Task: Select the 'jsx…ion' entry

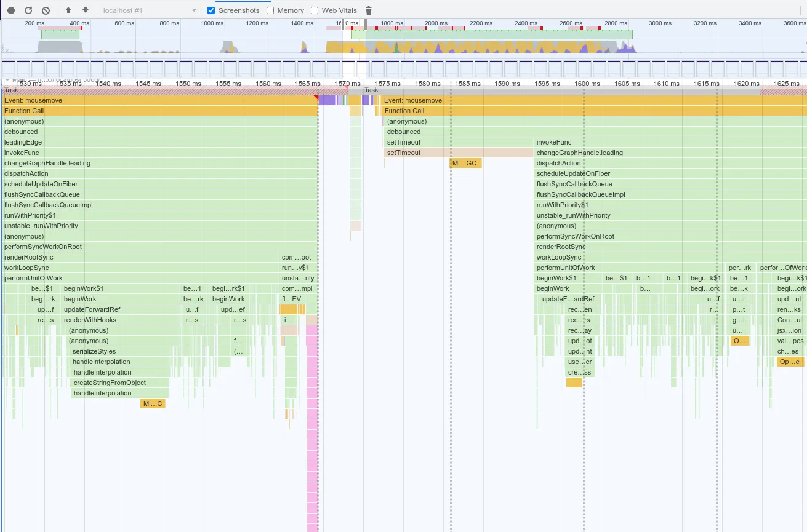Action: coord(790,330)
